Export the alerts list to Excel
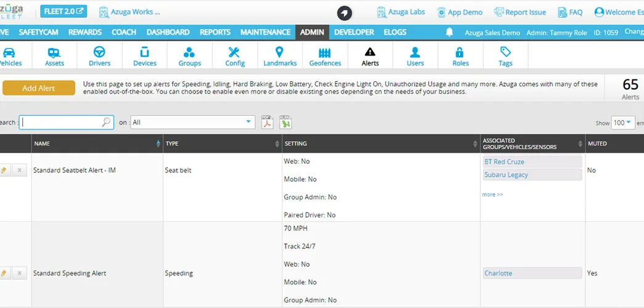Screen dimensions: 644x308 (x=285, y=122)
